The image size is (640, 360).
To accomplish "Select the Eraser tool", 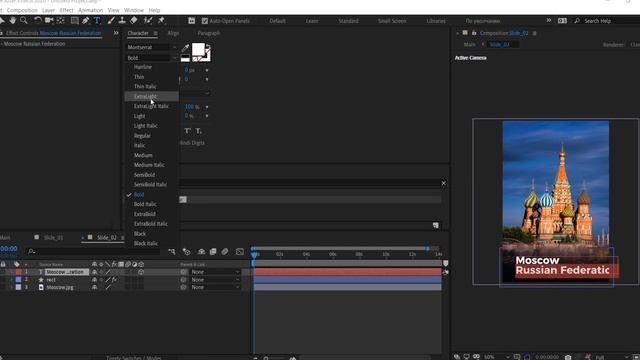I will [x=134, y=20].
